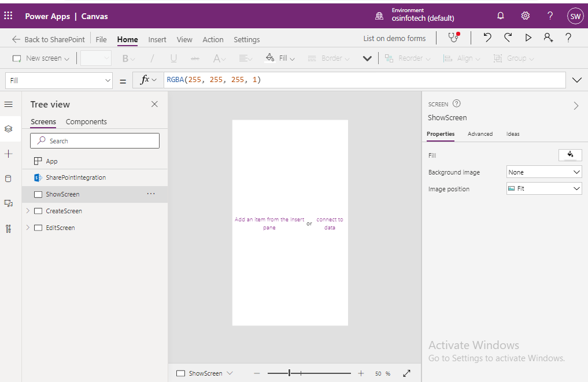The width and height of the screenshot is (588, 382).
Task: Share the app with person icon
Action: point(548,38)
